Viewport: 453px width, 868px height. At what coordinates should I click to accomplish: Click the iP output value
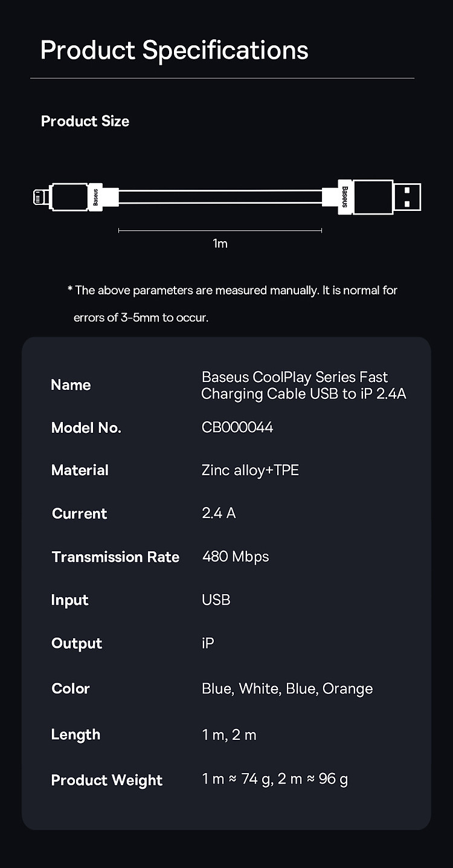click(208, 643)
